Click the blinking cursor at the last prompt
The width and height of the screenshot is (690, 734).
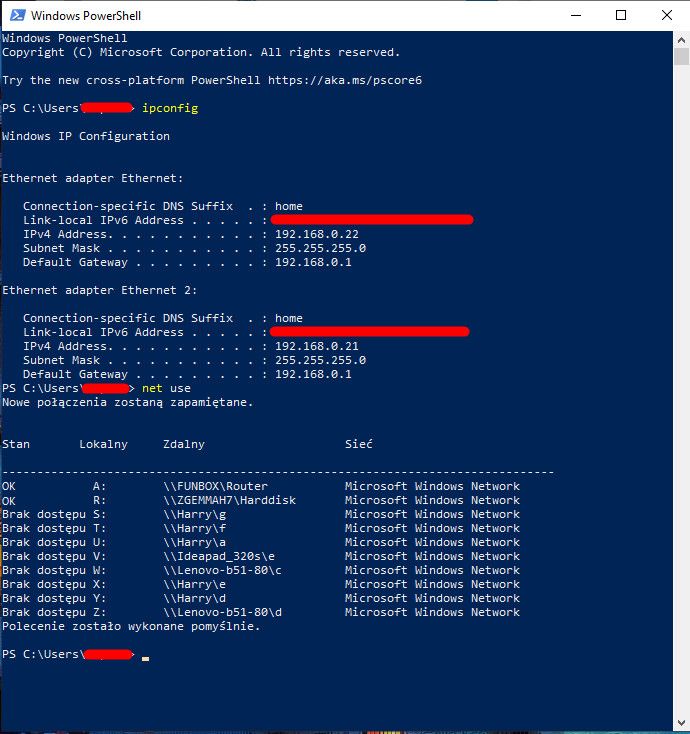pos(146,656)
